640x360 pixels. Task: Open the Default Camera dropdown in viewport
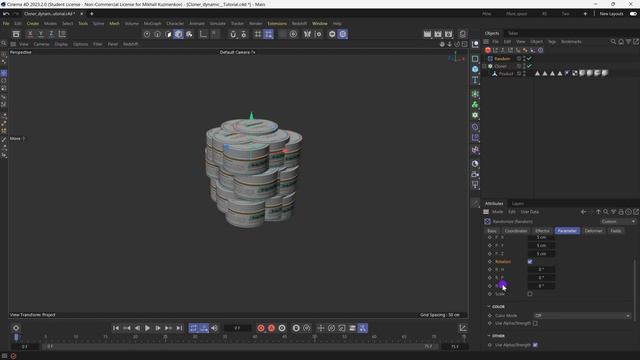coord(238,52)
